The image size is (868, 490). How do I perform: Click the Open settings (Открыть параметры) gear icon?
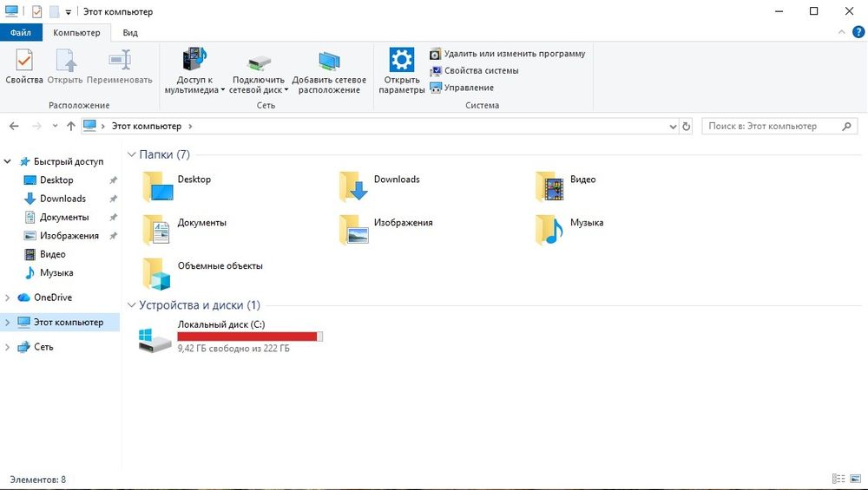[x=401, y=60]
